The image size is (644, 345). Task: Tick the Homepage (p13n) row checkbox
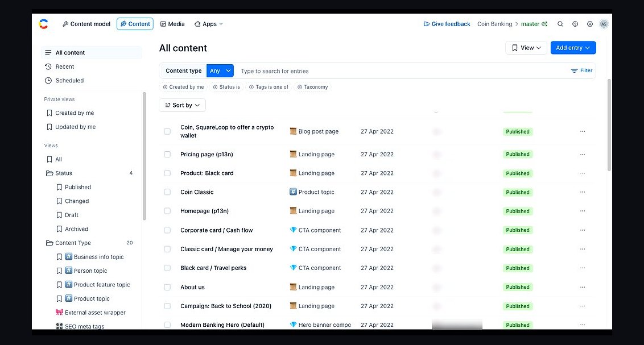click(167, 211)
